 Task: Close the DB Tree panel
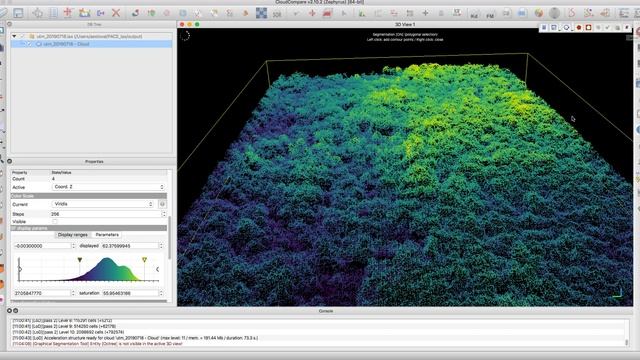[x=9, y=24]
